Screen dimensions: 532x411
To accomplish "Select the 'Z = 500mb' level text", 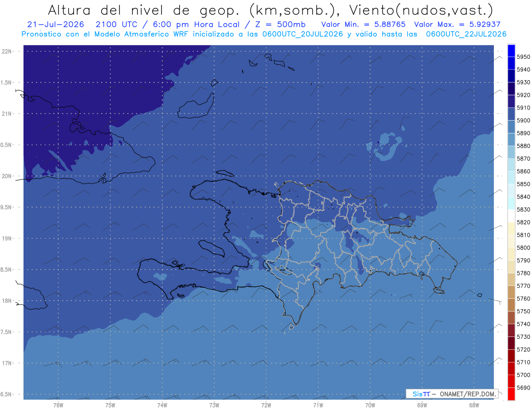I will coord(280,24).
